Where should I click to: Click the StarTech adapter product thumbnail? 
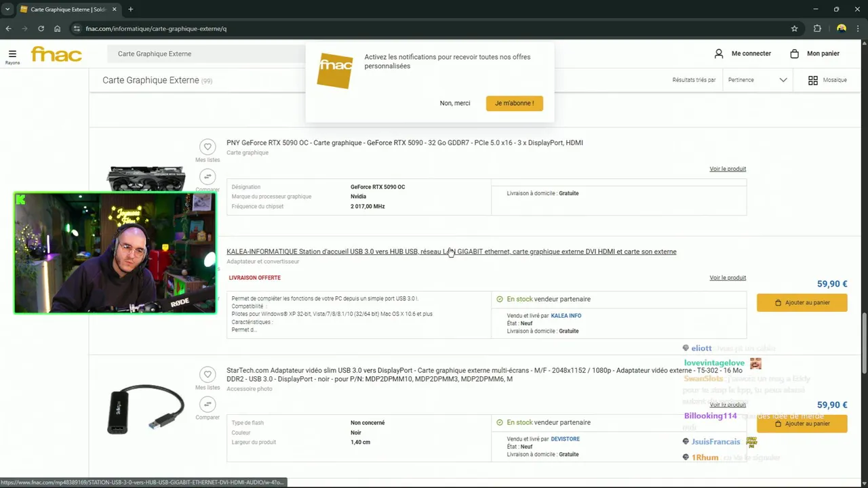tap(146, 409)
